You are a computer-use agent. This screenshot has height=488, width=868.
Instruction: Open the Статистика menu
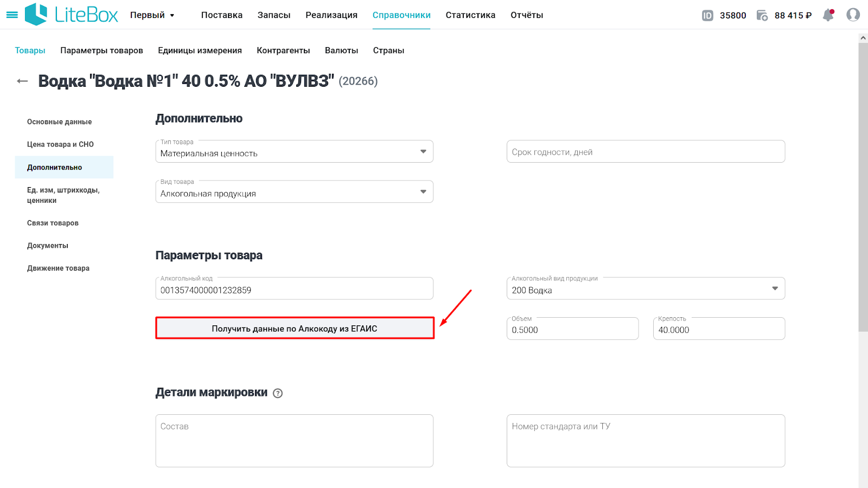tap(470, 15)
